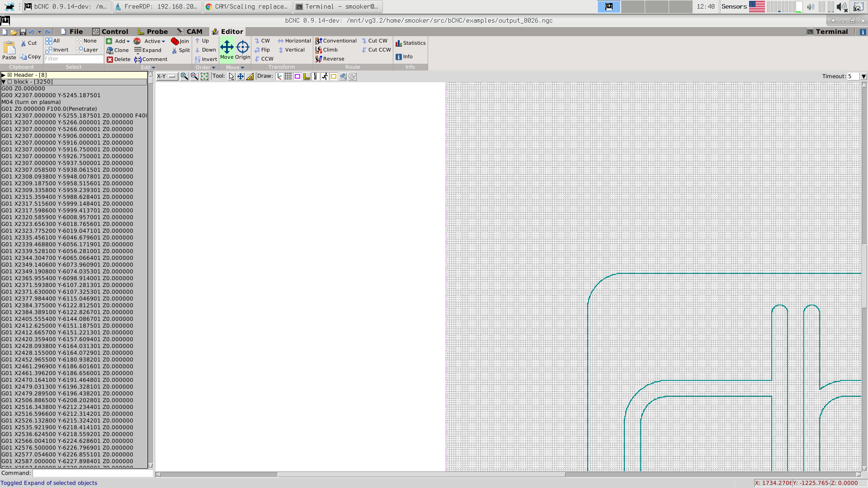Click the Terminal button at top right

pyautogui.click(x=827, y=32)
